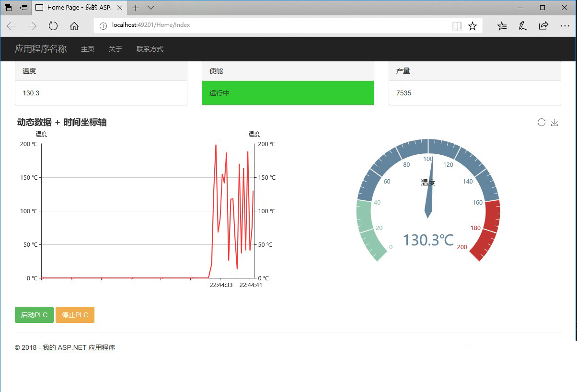Click the x-axis label 22:44:33
This screenshot has width=577, height=392.
coord(221,285)
